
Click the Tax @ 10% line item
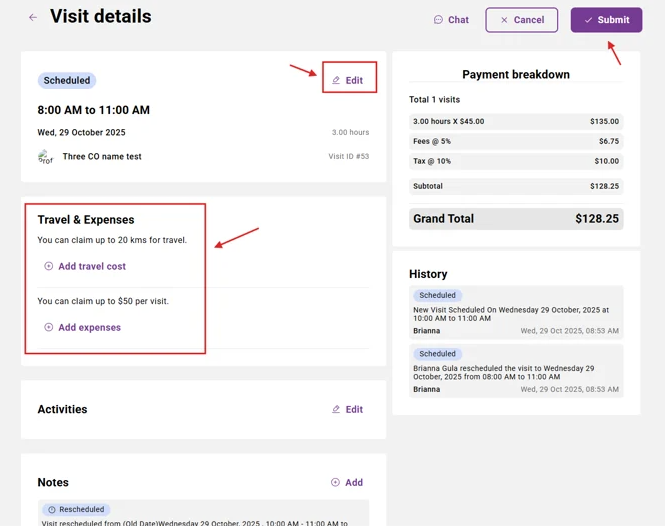tap(516, 161)
